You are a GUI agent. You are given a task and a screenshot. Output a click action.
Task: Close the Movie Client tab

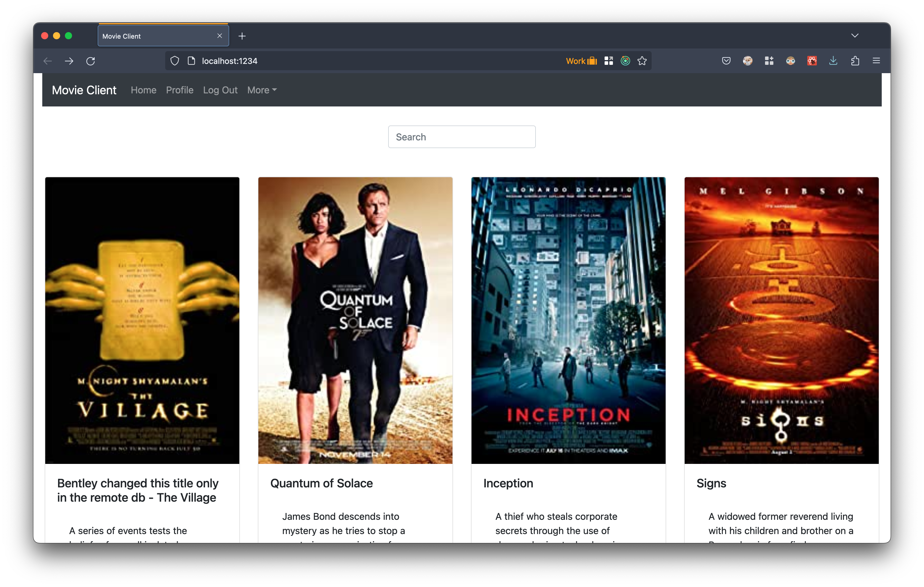pos(219,36)
